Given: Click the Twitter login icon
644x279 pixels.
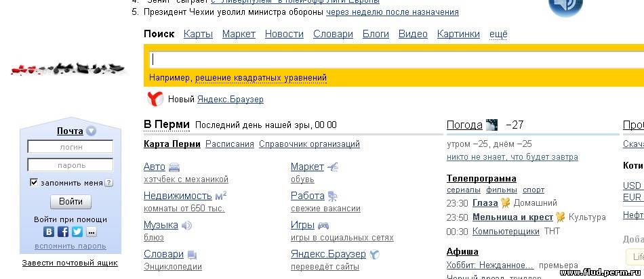Looking at the screenshot, I should pos(77,232).
